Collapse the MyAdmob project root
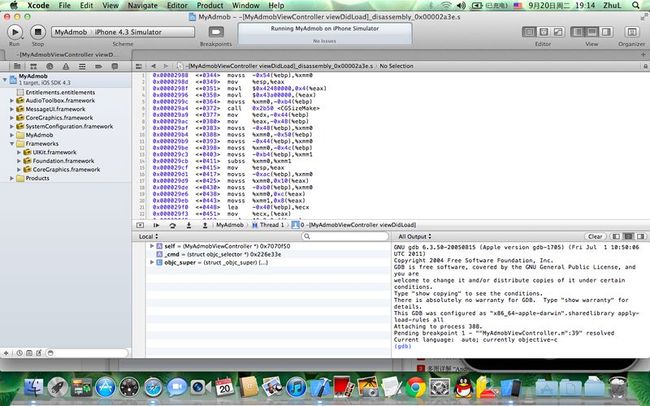This screenshot has width=650, height=406. pos(5,79)
